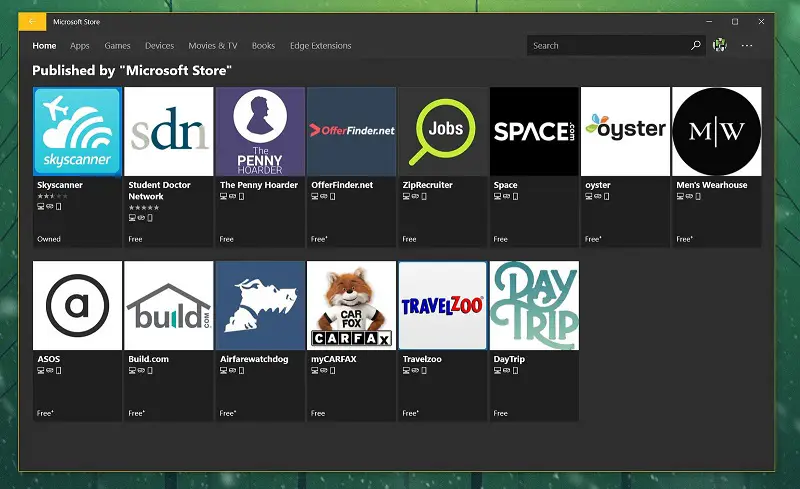Click the Student Doctor Network title
Viewport: 800px width, 489px height.
[159, 190]
